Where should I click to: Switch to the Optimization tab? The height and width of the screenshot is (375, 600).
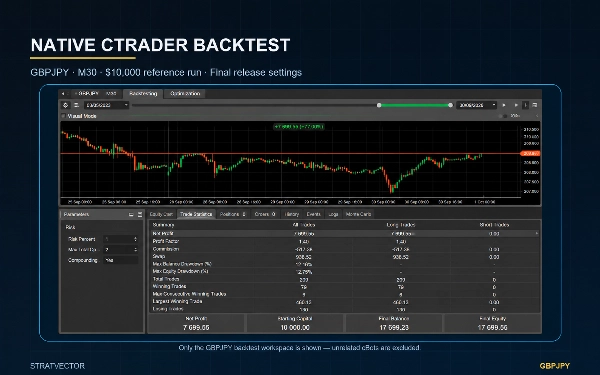coord(185,93)
